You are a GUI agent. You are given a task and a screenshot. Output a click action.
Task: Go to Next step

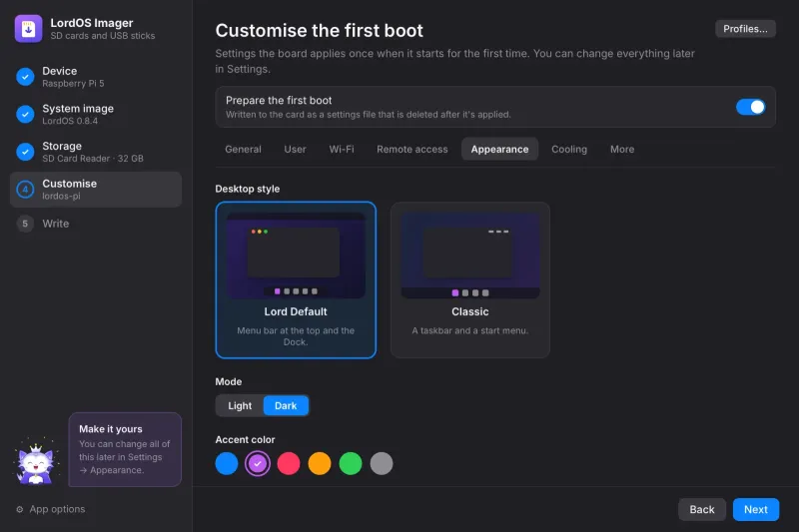(756, 510)
